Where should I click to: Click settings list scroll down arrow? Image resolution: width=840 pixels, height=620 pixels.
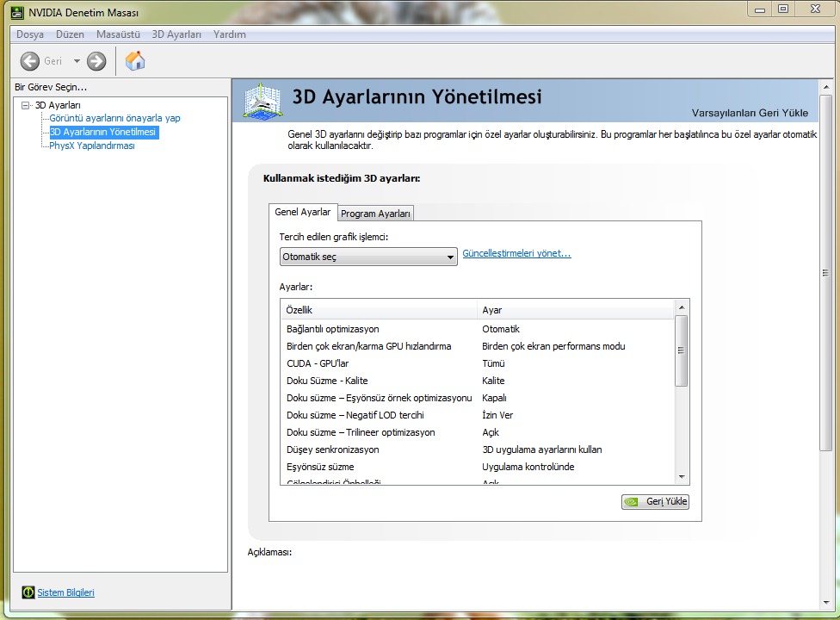point(682,477)
